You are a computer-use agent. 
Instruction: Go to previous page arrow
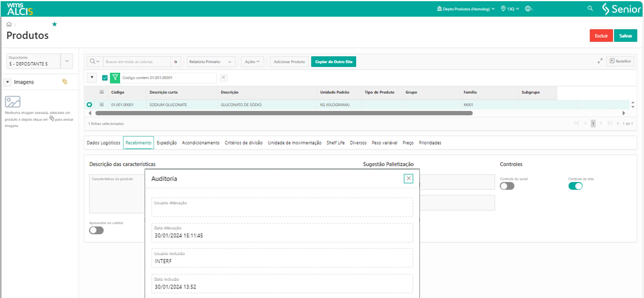[585, 123]
